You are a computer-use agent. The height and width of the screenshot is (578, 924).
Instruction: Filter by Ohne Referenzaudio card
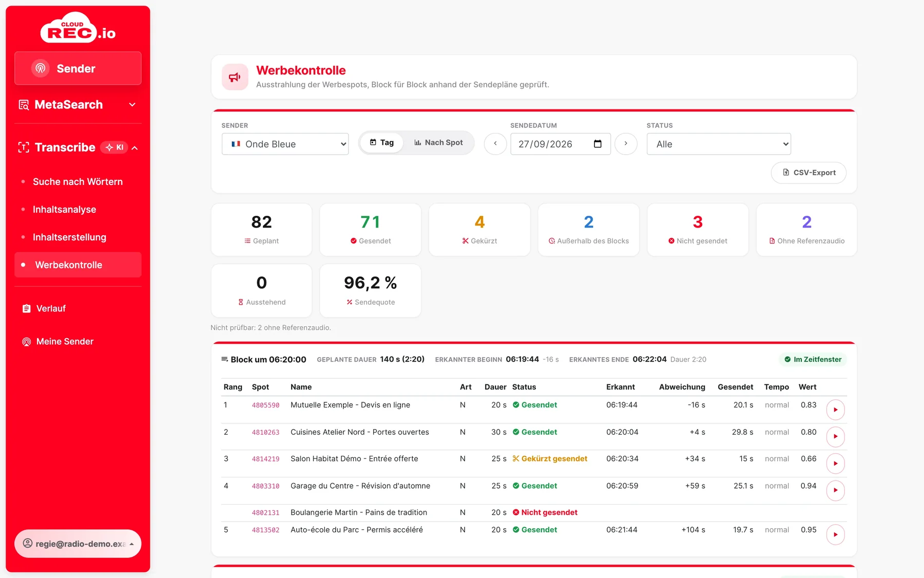[x=806, y=230]
